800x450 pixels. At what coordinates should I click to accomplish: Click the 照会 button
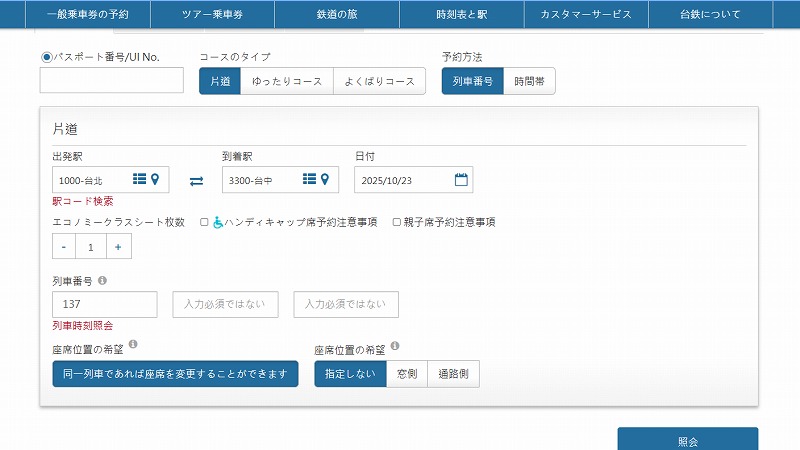pos(688,439)
